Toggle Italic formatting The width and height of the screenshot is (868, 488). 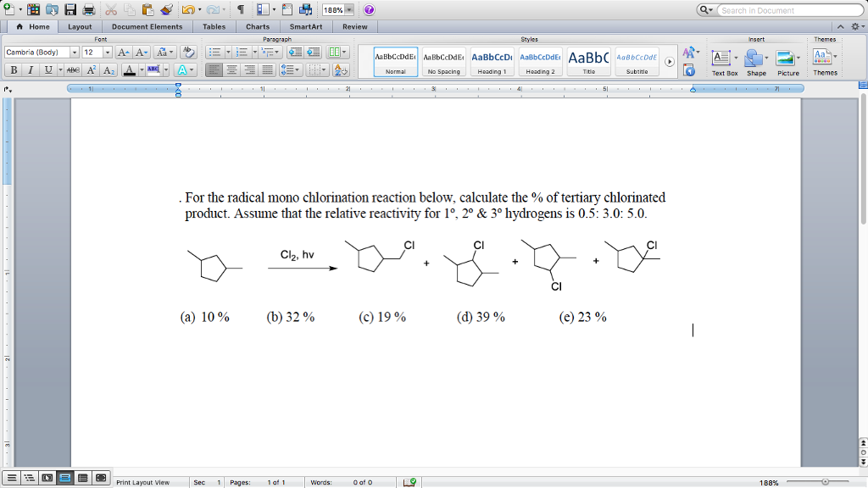click(x=31, y=69)
